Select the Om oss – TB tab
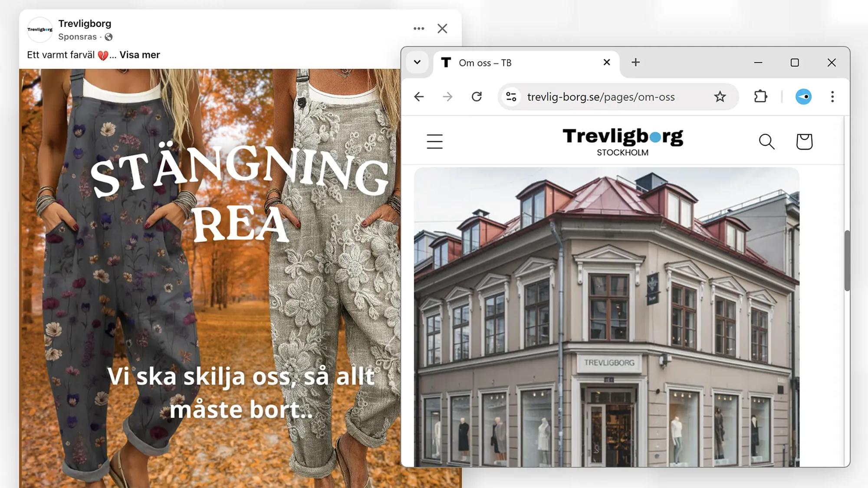 pos(526,63)
